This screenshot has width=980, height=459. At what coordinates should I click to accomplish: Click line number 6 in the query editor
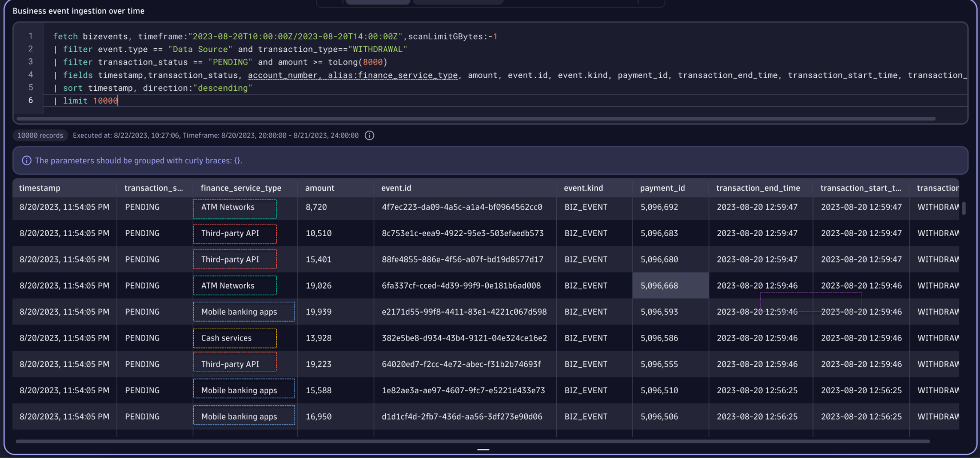click(x=30, y=100)
